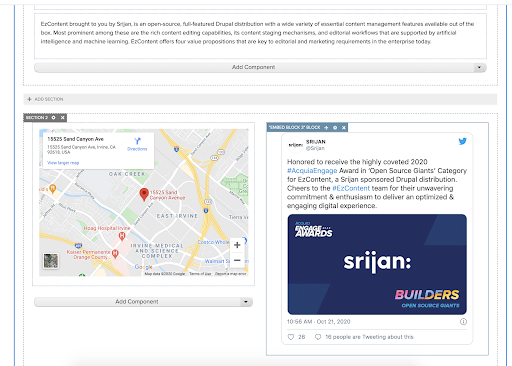Open the View larger map link
This screenshot has width=512, height=366.
(63, 163)
